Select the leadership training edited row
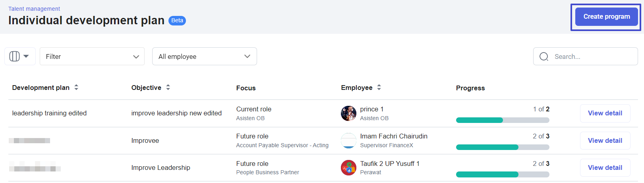The width and height of the screenshot is (644, 183). pyautogui.click(x=323, y=113)
